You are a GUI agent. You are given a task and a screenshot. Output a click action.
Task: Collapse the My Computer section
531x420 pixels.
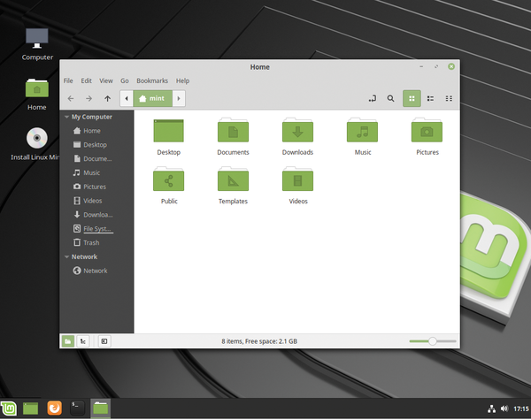click(x=66, y=117)
